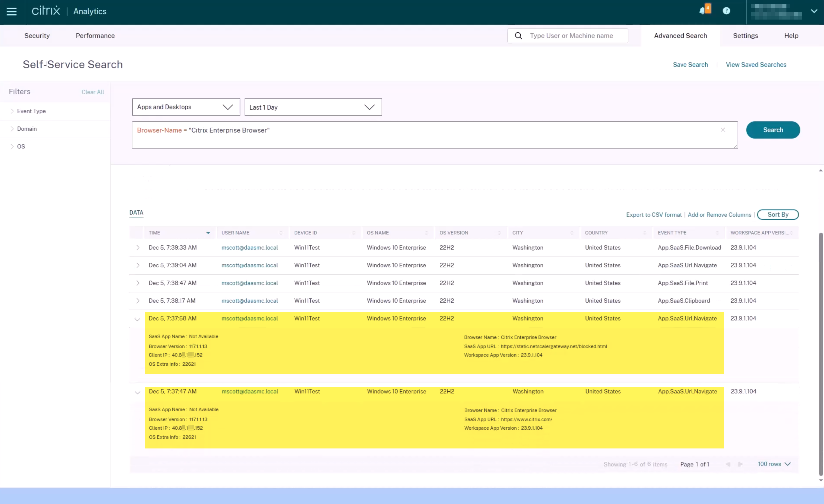Viewport: 824px width, 504px height.
Task: Click the Search button
Action: (x=772, y=130)
